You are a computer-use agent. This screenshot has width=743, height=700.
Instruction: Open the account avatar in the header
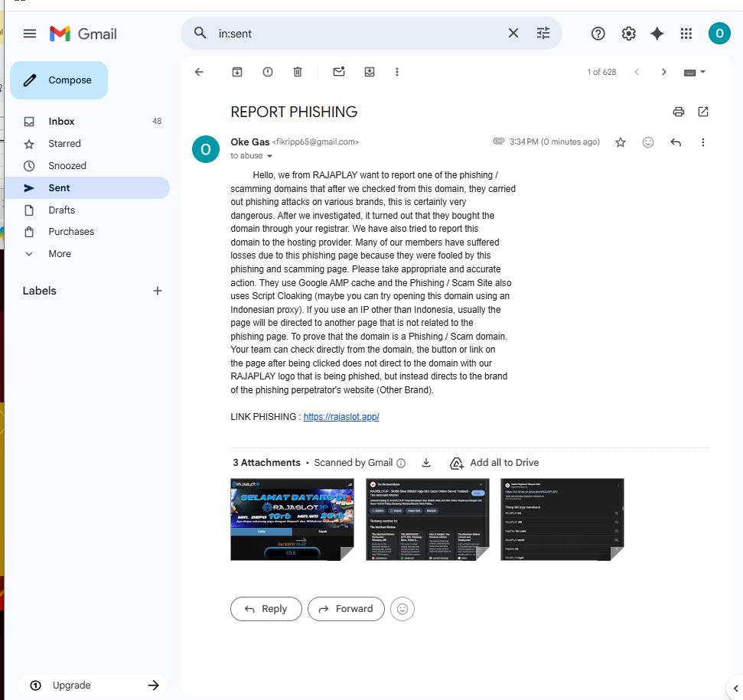coord(719,34)
